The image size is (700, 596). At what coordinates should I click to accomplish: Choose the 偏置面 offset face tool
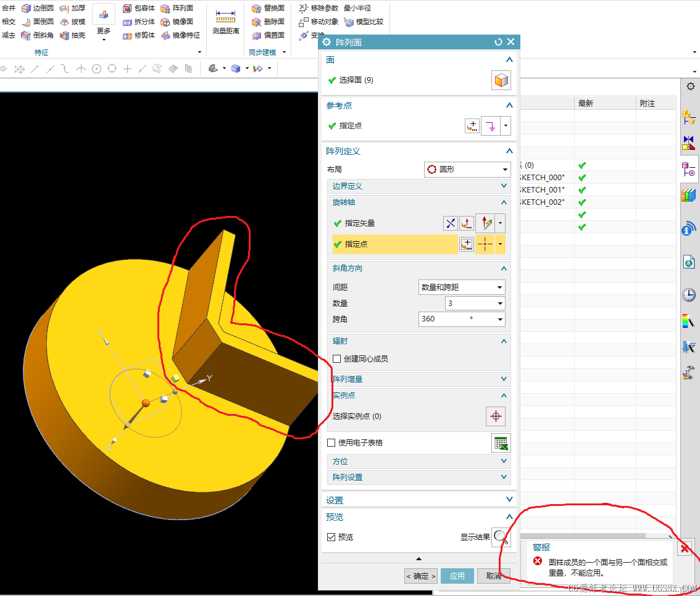pos(268,35)
